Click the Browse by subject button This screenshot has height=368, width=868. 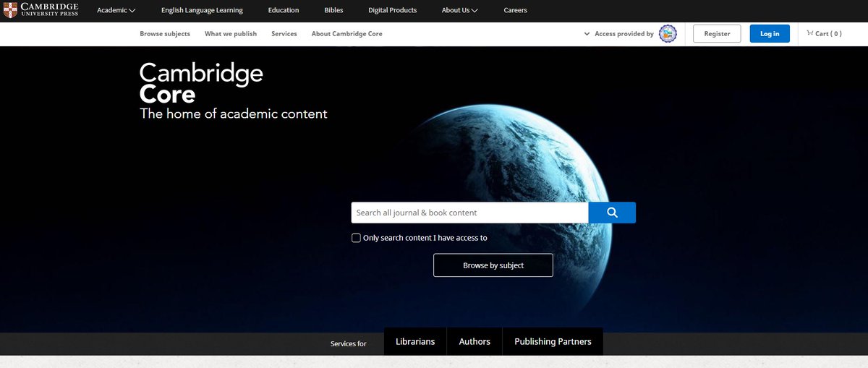493,265
